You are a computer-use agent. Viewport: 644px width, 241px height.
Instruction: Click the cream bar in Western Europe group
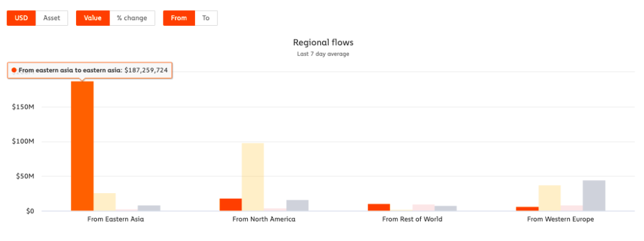point(550,198)
